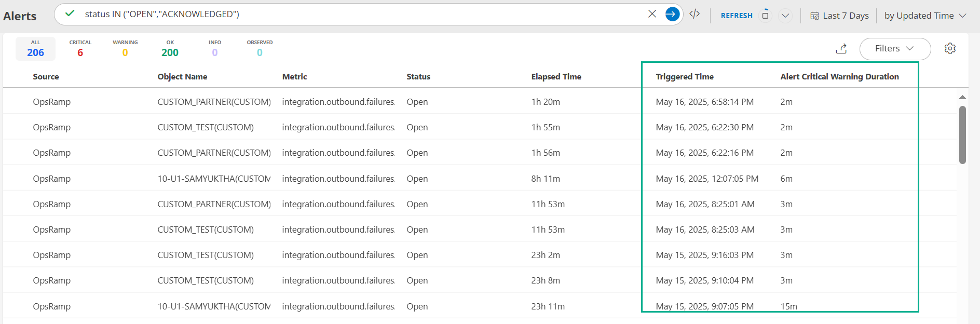
Task: Click the Alert Critical Warning Duration header
Action: pyautogui.click(x=839, y=76)
